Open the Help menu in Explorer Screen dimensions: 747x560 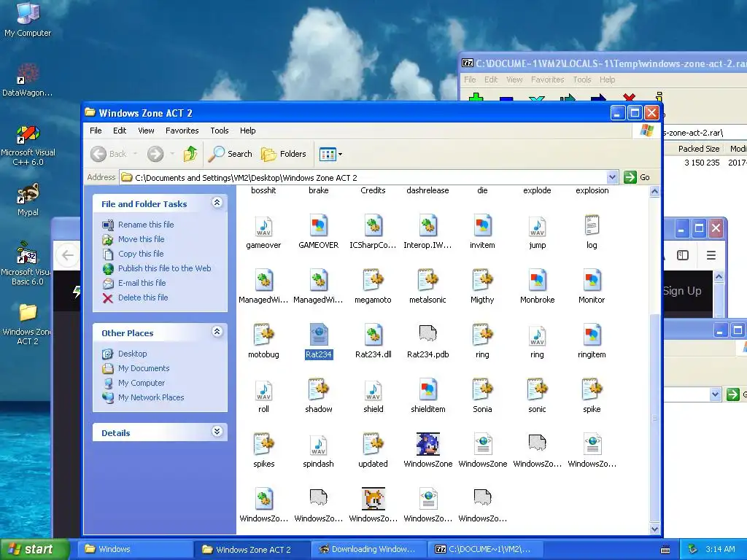[248, 131]
